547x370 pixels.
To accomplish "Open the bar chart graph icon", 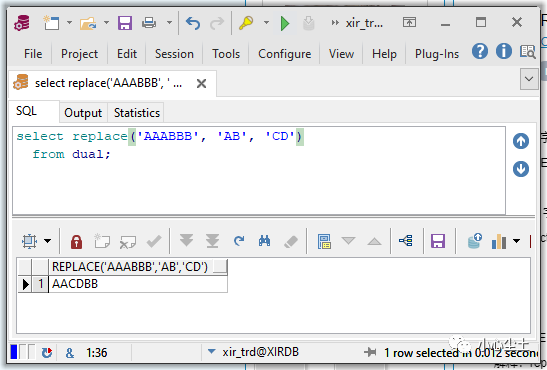I will coord(499,241).
